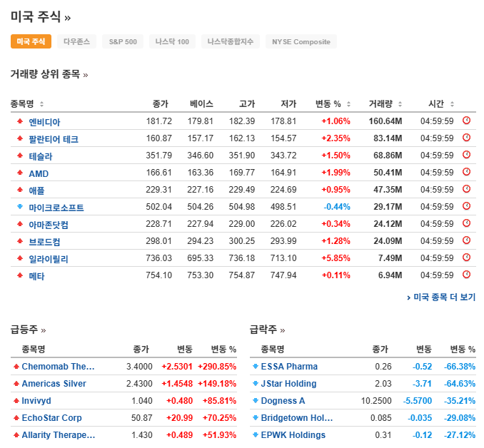This screenshot has height=448, width=484.
Task: Click the clock icon in AMD row
Action: pos(466,171)
